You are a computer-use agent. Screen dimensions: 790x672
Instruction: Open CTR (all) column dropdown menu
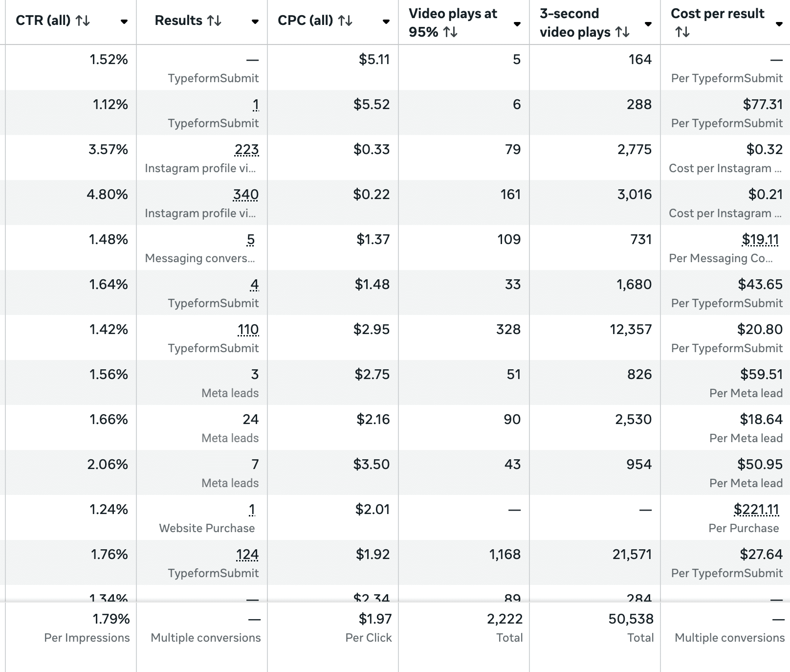pos(124,22)
